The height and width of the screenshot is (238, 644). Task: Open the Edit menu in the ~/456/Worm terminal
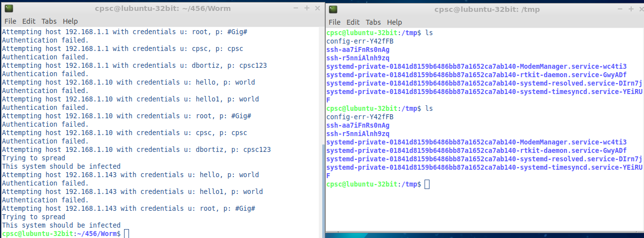[29, 21]
